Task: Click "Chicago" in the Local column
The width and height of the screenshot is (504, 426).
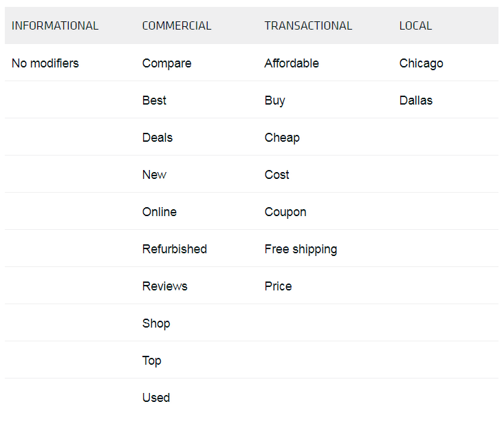Action: (421, 63)
